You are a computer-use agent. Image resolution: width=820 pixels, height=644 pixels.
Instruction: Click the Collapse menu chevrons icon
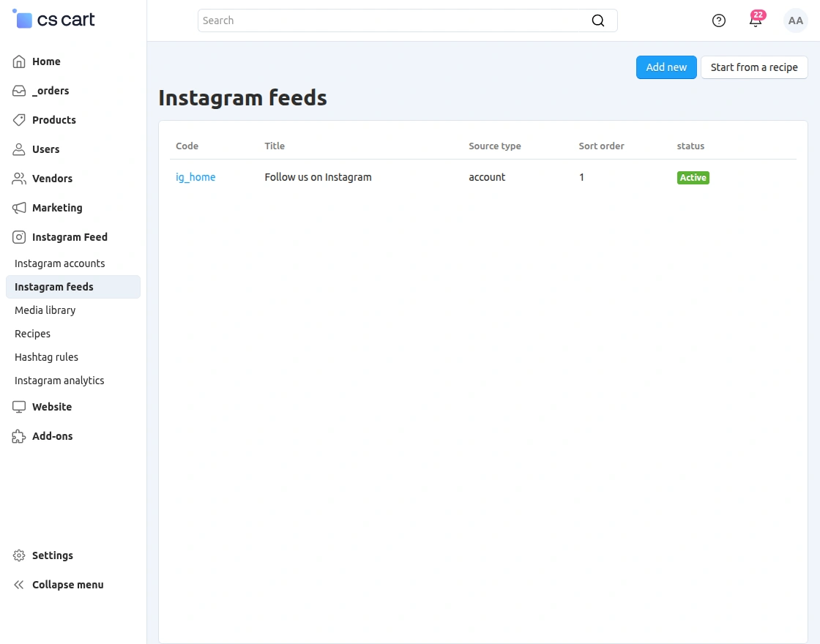(19, 585)
